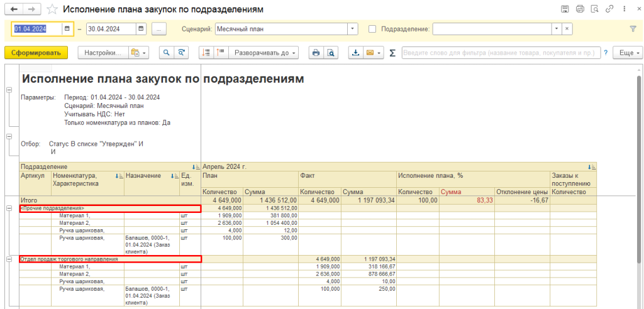Image resolution: width=644 pixels, height=309 pixels.
Task: Click the Сформировать button
Action: coord(35,53)
